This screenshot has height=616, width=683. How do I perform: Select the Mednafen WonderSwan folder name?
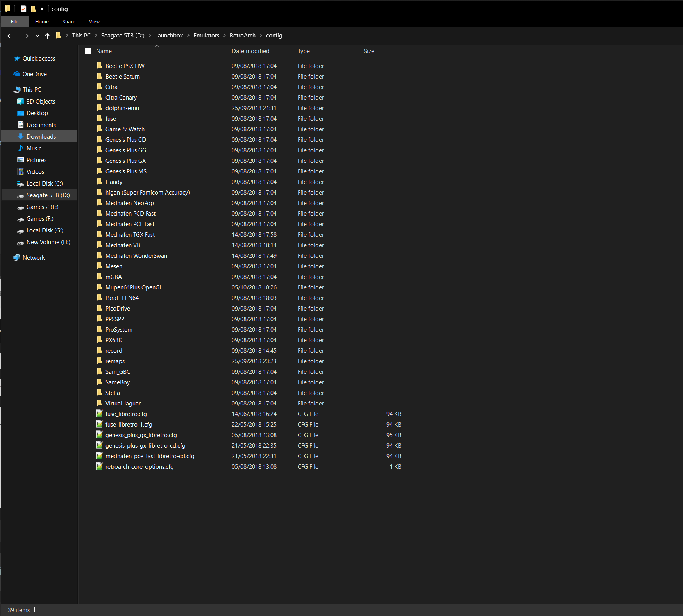136,256
